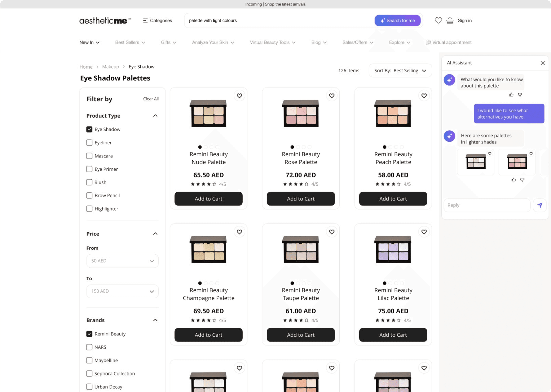Check the Mascara filter
Screen dimensions: 551x392
click(x=89, y=156)
